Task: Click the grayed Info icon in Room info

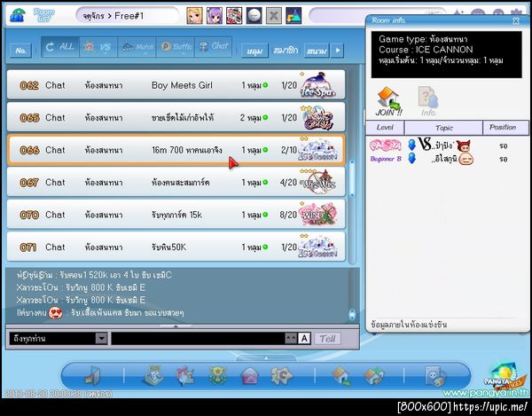Action: point(428,101)
